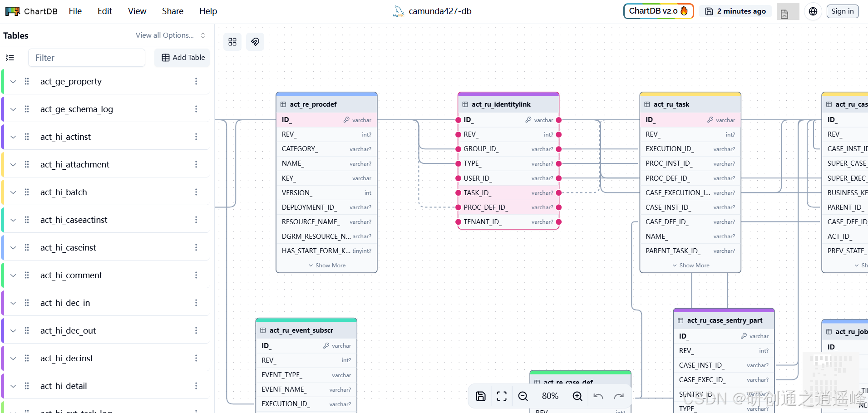Screen dimensions: 868x413
Task: Open the language globe icon in the header
Action: tap(813, 11)
